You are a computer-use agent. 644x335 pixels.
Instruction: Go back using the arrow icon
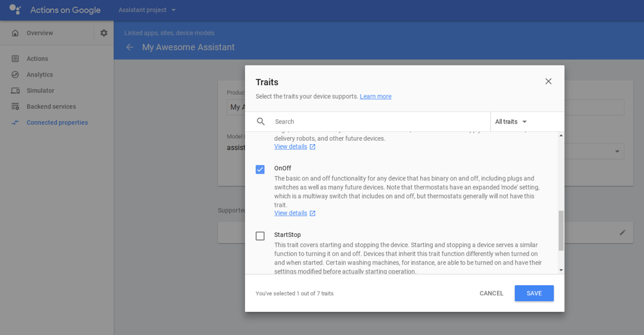click(x=130, y=47)
